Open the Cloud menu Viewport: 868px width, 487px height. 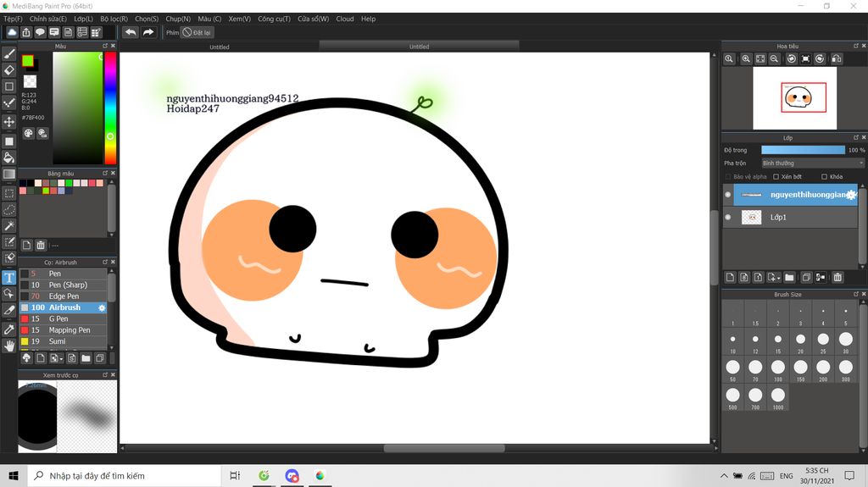(345, 19)
